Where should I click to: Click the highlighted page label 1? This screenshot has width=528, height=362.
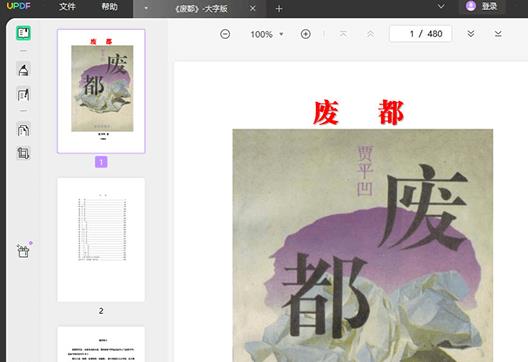tap(101, 162)
